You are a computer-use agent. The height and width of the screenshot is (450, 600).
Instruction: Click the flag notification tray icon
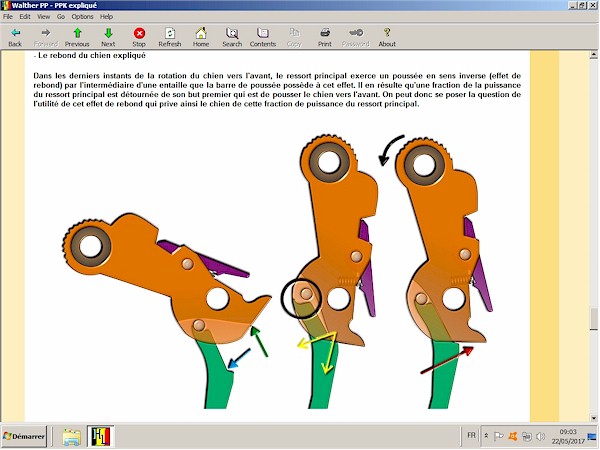[x=499, y=436]
